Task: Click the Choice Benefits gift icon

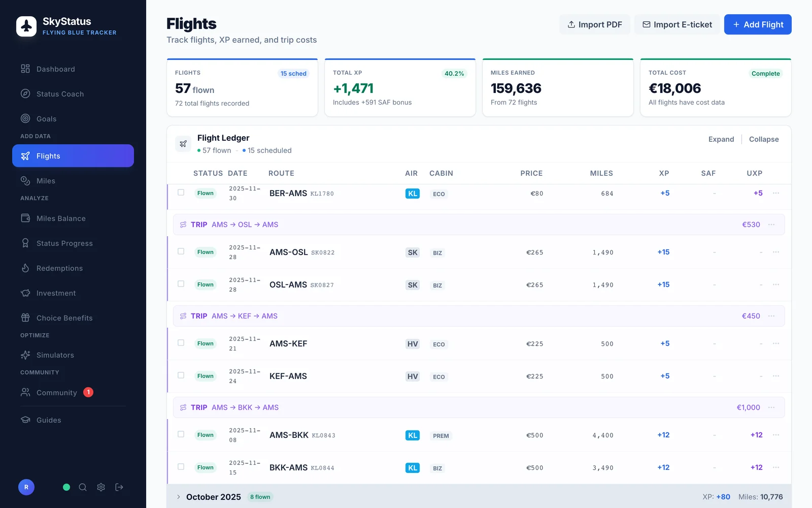Action: (x=25, y=318)
